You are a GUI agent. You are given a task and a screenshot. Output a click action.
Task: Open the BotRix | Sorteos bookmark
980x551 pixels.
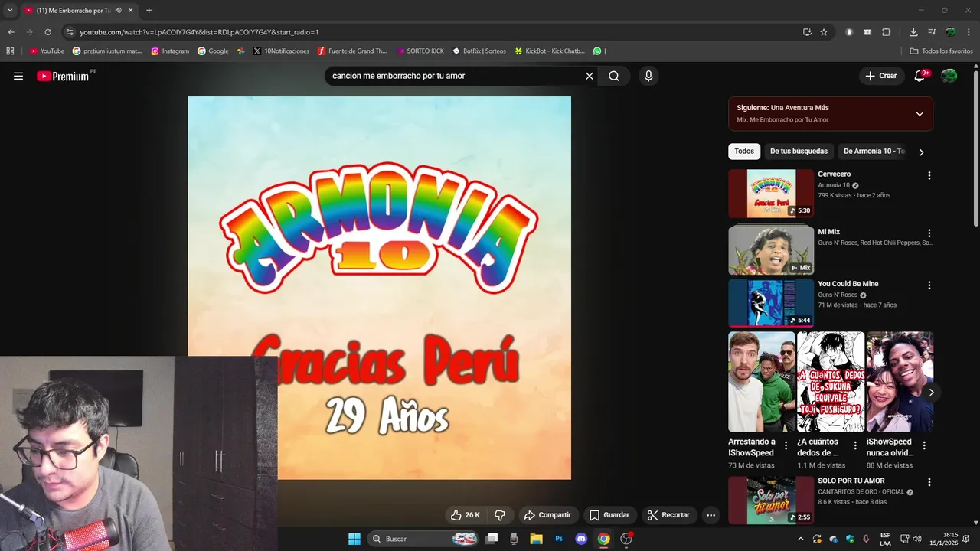point(479,51)
